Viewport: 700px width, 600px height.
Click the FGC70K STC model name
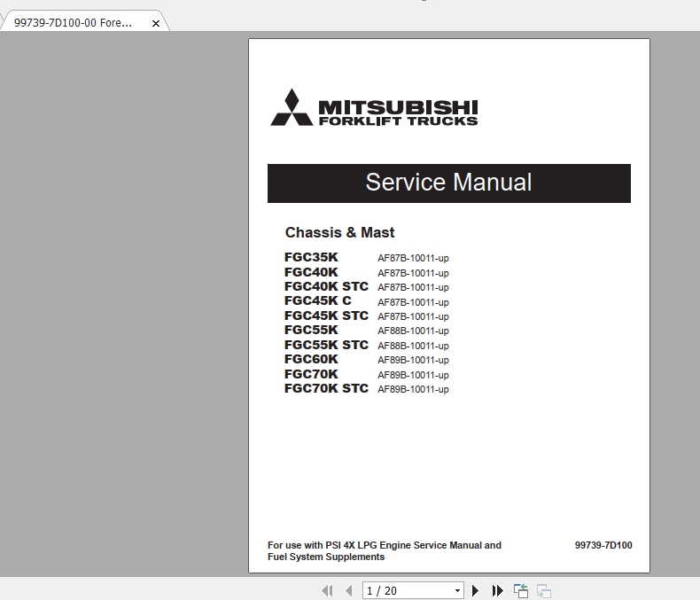[326, 388]
